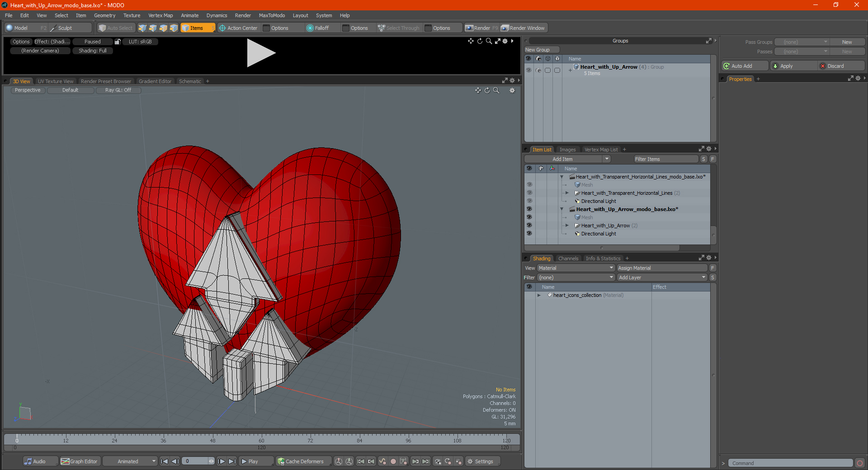
Task: Toggle visibility of Heart_with_Transparent_Horizontal_Lines item
Action: pos(529,193)
